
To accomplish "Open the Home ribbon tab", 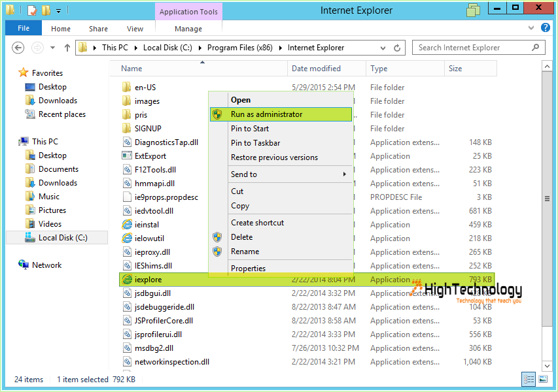I will [60, 29].
